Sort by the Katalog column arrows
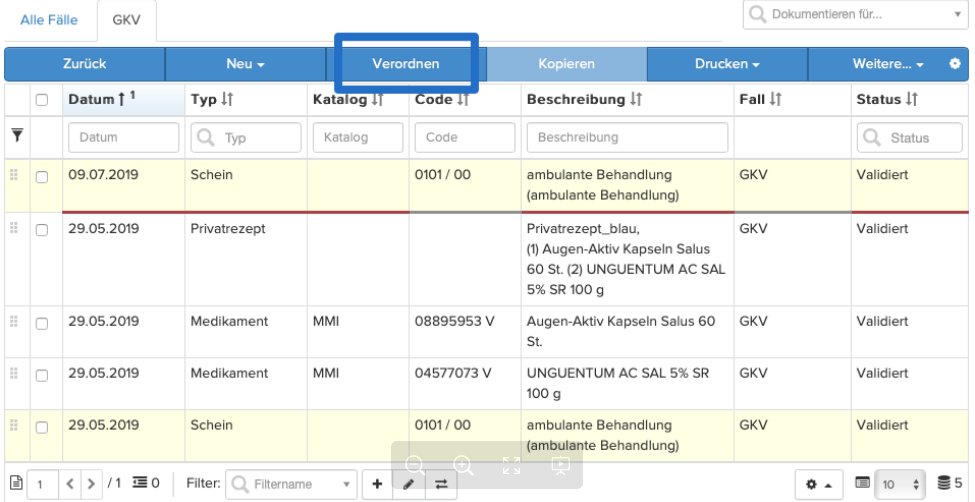Image resolution: width=975 pixels, height=502 pixels. pos(377,99)
